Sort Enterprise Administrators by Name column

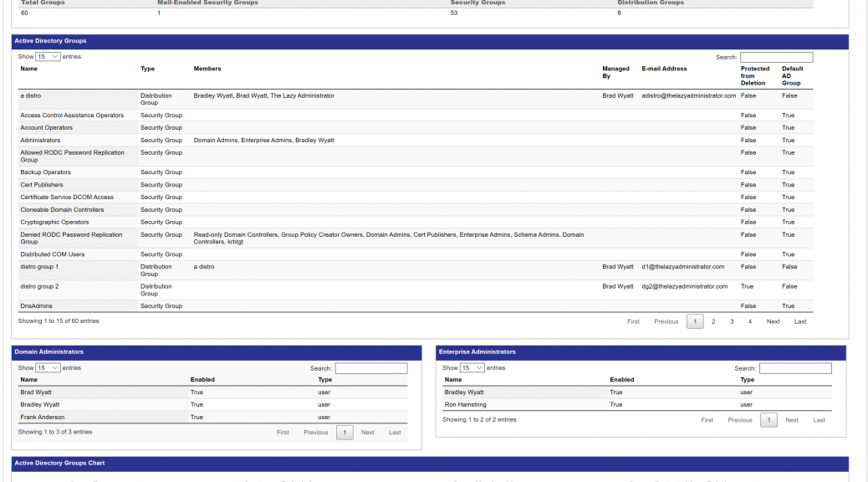(x=453, y=380)
